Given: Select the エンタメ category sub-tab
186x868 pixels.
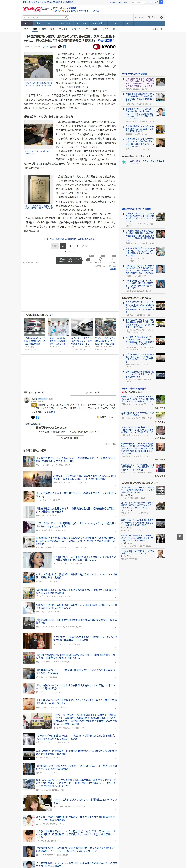Looking at the screenshot, I should (x=63, y=29).
